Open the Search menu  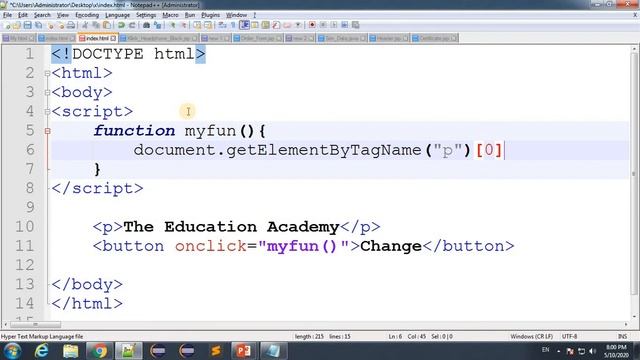pyautogui.click(x=42, y=15)
